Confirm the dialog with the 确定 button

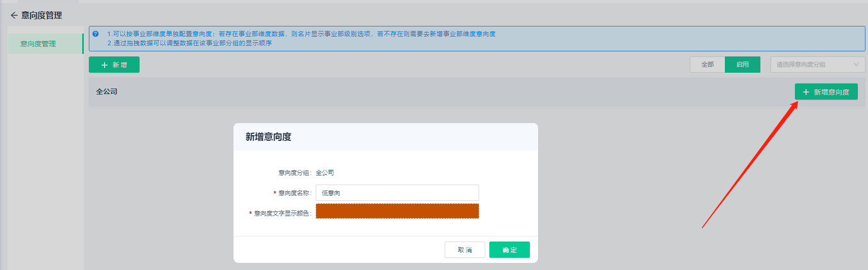click(509, 250)
